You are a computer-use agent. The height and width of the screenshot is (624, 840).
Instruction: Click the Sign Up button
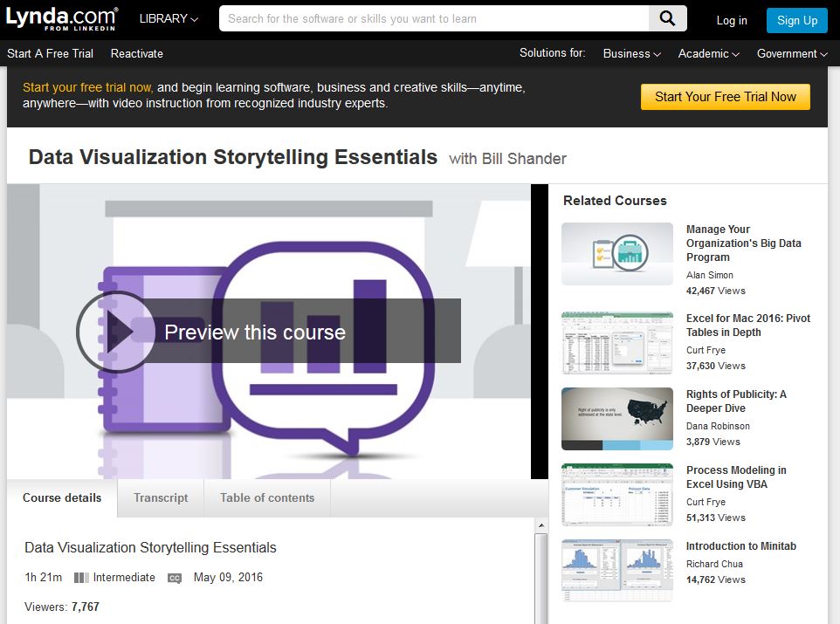point(796,20)
